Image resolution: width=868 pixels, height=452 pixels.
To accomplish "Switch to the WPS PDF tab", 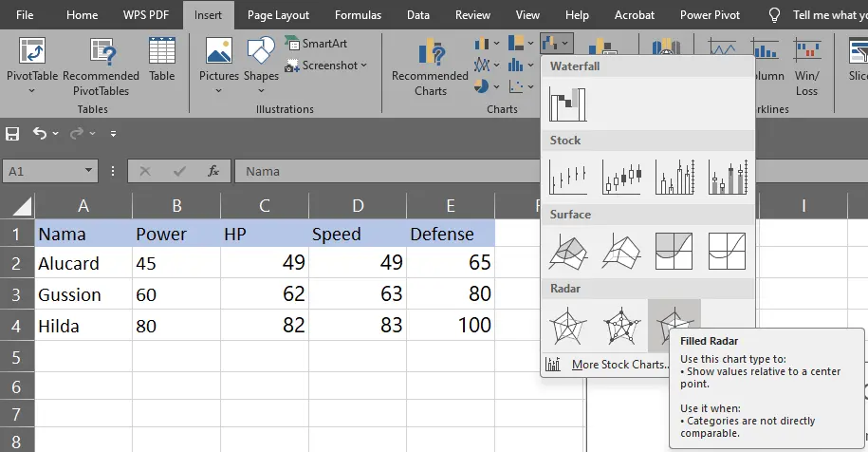I will click(146, 15).
